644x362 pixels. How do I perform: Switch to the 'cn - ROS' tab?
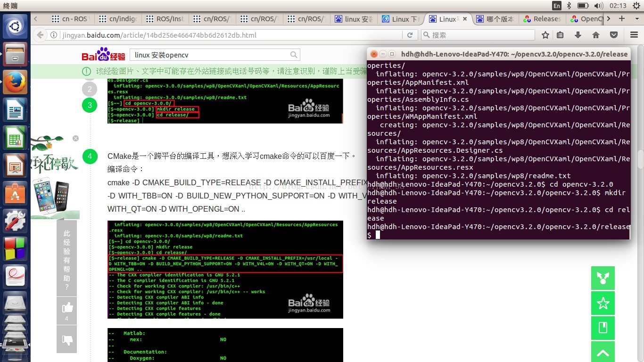coord(71,19)
